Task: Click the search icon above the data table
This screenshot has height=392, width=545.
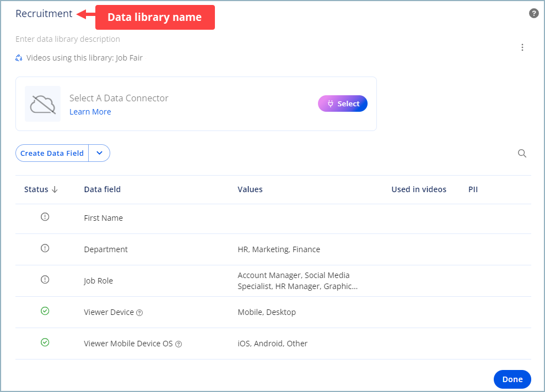Action: point(522,153)
